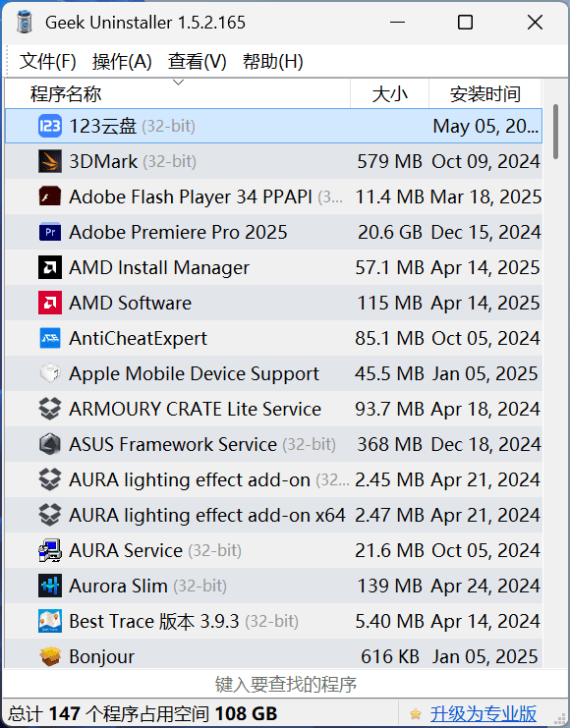Click the Bonjour package icon
Image resolution: width=570 pixels, height=728 pixels.
point(50,656)
